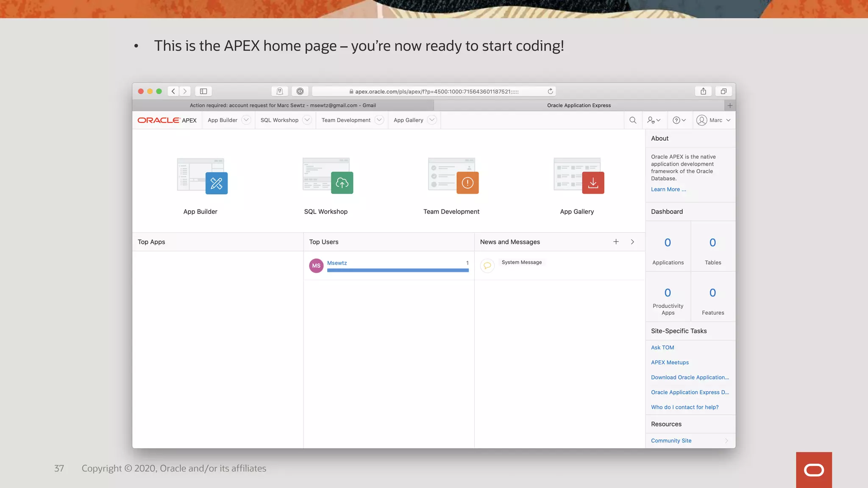Open Who do I contact for help link

tap(684, 407)
